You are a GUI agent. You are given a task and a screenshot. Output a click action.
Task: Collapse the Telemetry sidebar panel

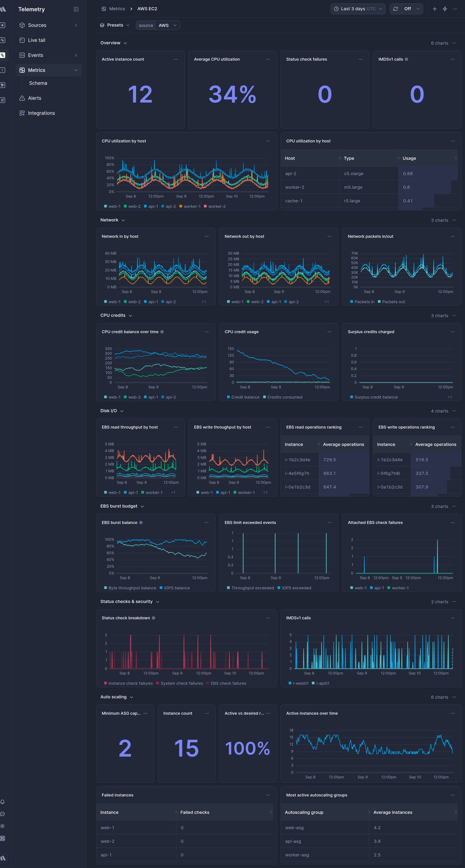pyautogui.click(x=76, y=9)
